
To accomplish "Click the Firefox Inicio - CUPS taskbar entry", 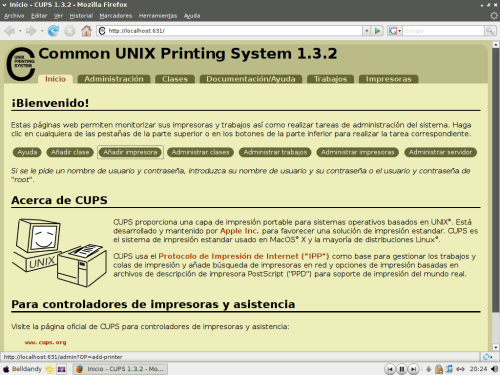I will tap(120, 369).
